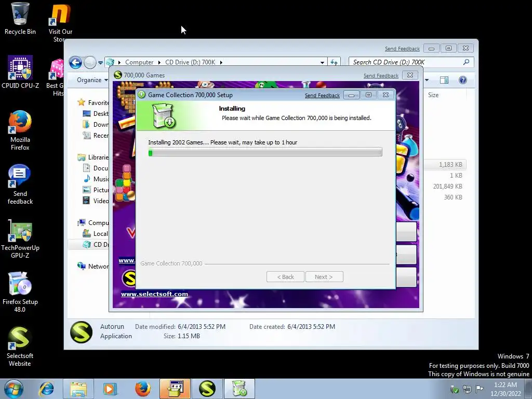Switch to the Selectsoft S taskbar item
Screen dimensions: 532x399
click(x=207, y=389)
